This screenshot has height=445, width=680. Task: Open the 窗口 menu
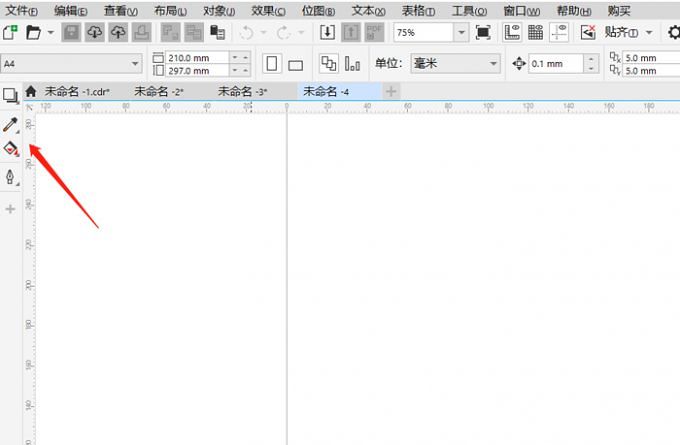pos(522,11)
